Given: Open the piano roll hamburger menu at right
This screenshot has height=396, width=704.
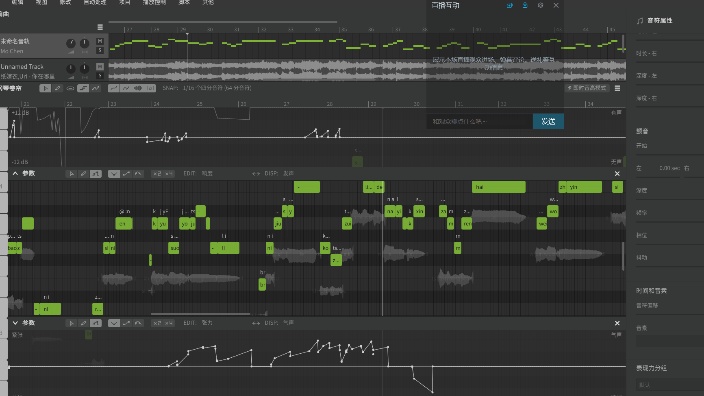Looking at the screenshot, I should pos(617,88).
